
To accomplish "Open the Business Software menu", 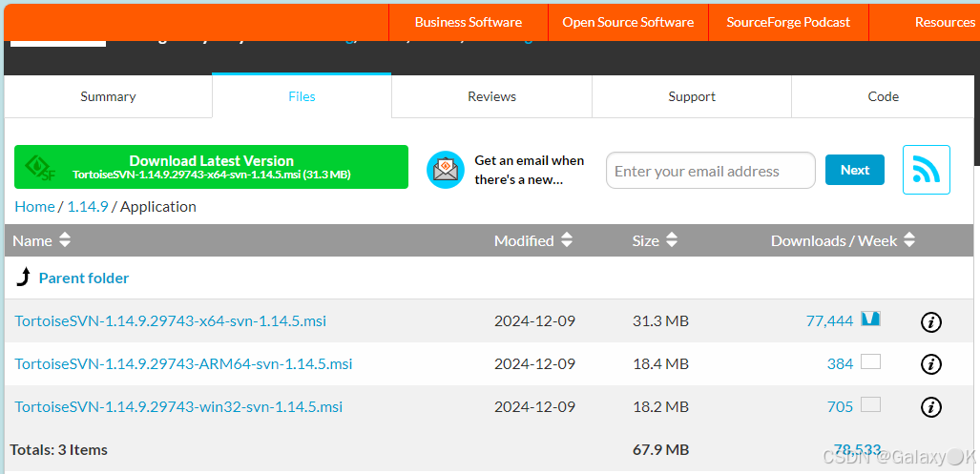I will point(469,23).
